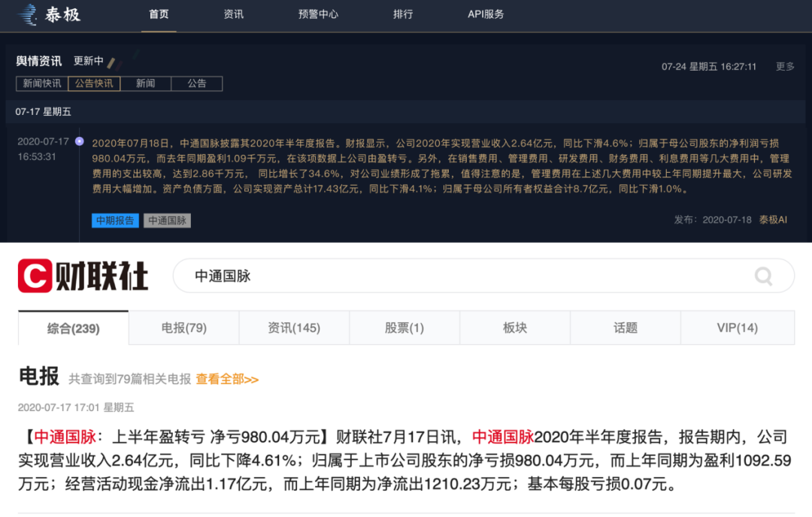Switch to the 公告 tab
The image size is (812, 517).
point(197,83)
